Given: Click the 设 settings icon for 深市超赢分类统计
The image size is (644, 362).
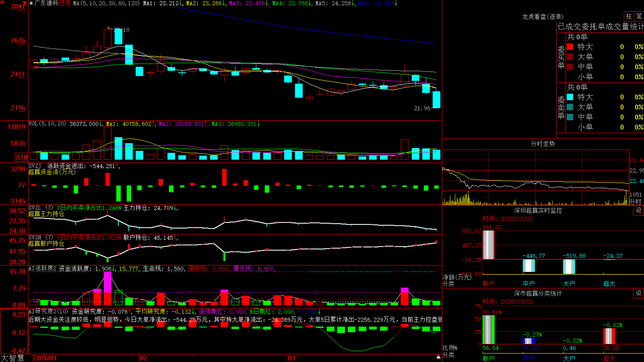Looking at the screenshot, I should point(639,293).
